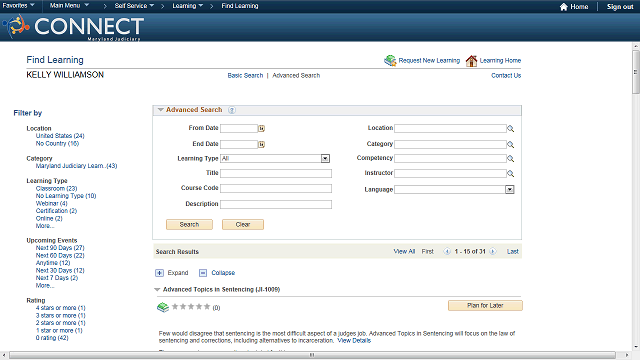The height and width of the screenshot is (360, 640).
Task: Click the Advanced Search help icon
Action: point(232,110)
